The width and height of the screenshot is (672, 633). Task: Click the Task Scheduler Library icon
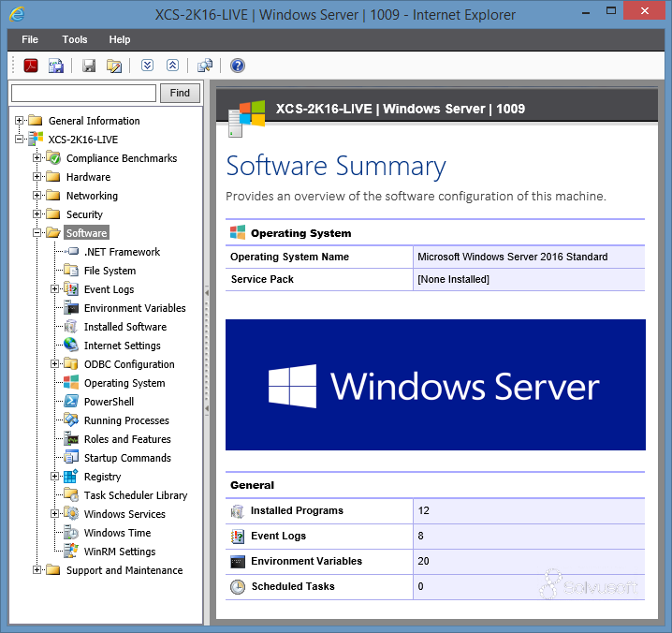coord(71,495)
